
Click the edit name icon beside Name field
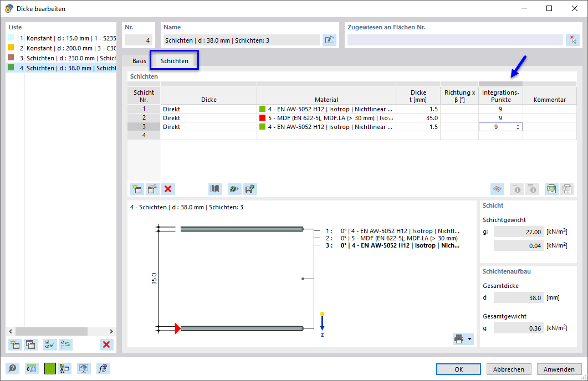click(329, 40)
